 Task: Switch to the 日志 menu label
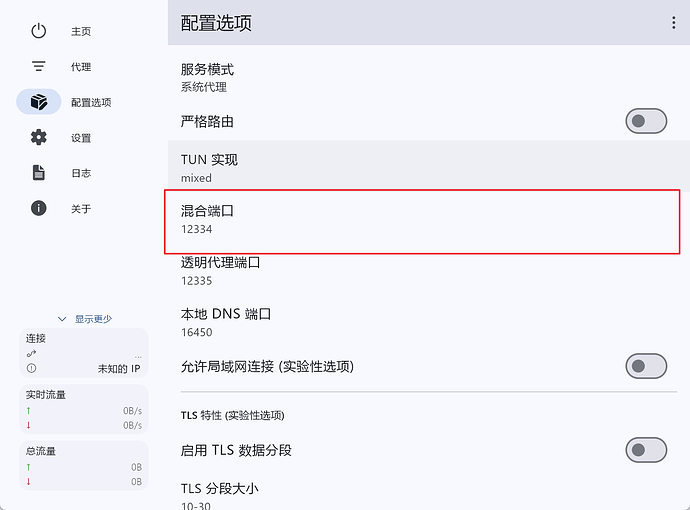pos(81,174)
